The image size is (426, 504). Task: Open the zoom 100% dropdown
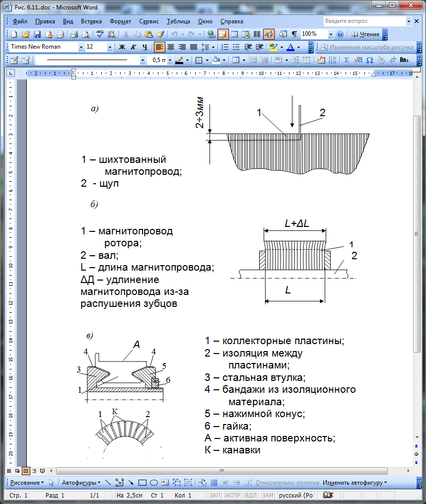tap(331, 34)
